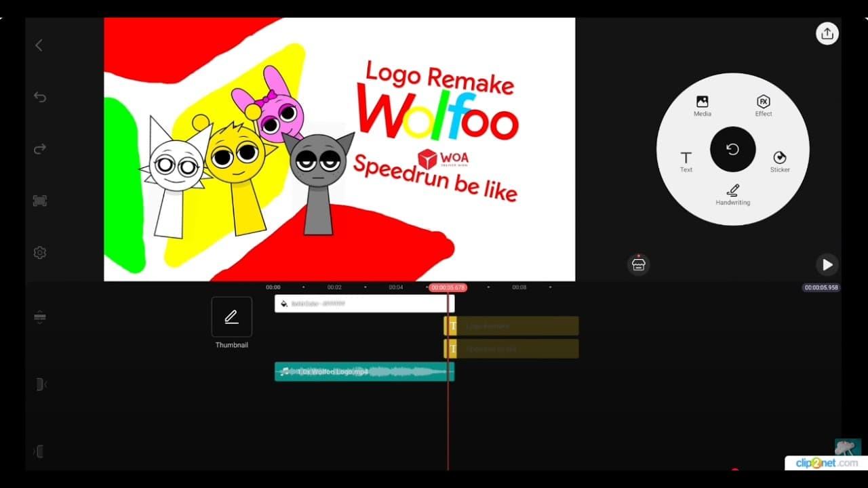Redo the last undone edit
This screenshot has width=868, height=488.
point(40,148)
